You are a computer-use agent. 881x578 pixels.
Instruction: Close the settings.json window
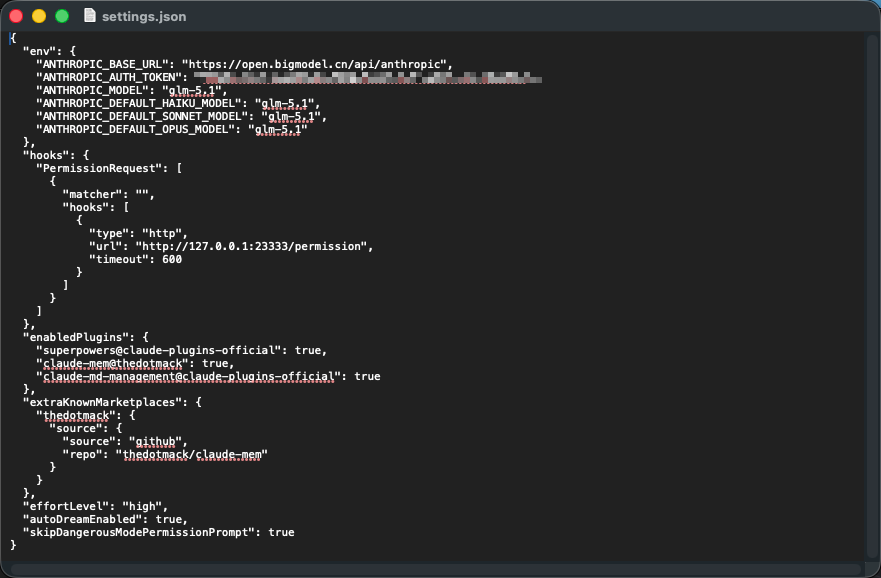click(x=17, y=16)
